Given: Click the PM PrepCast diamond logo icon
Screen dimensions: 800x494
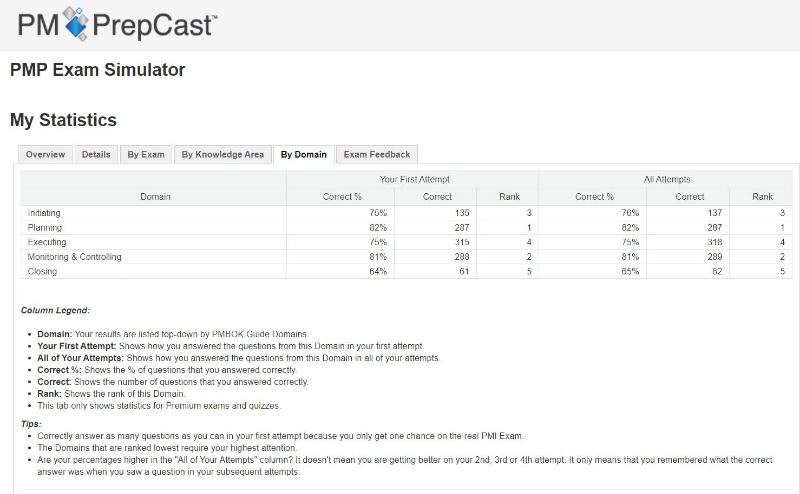Looking at the screenshot, I should coord(76,23).
